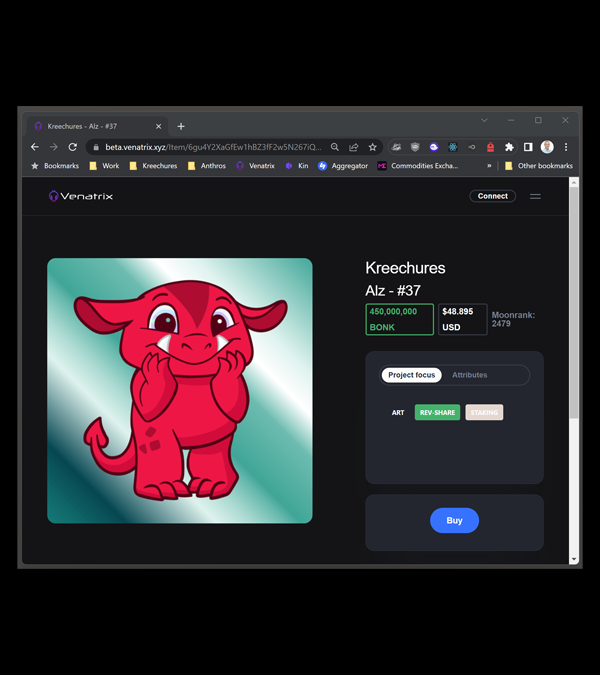Click the purple round extension icon
600x675 pixels.
(434, 147)
